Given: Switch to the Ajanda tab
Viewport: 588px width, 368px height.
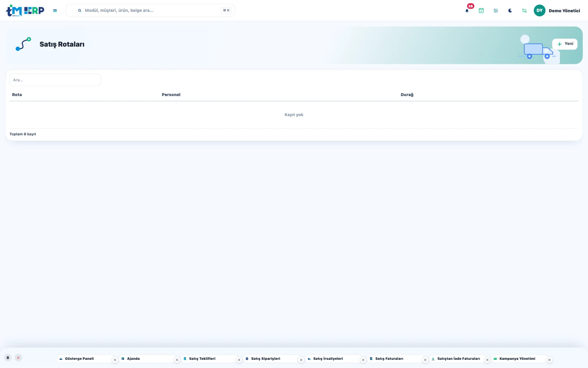Looking at the screenshot, I should (x=147, y=359).
